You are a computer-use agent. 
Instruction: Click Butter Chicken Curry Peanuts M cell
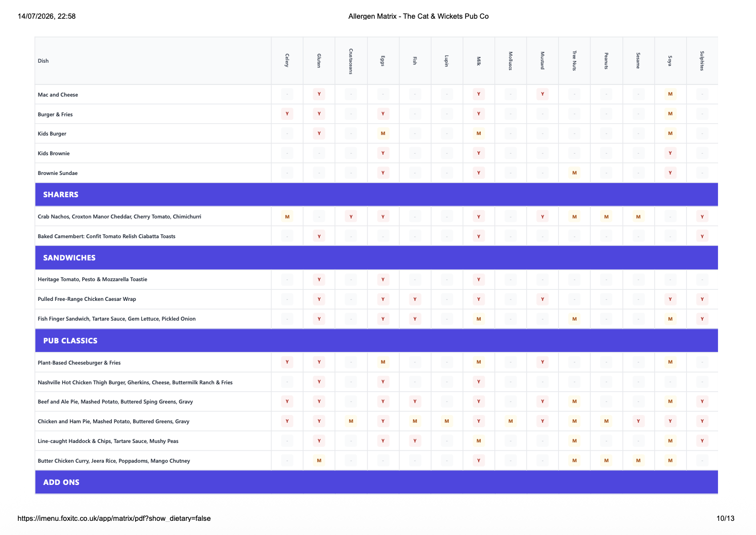click(606, 461)
